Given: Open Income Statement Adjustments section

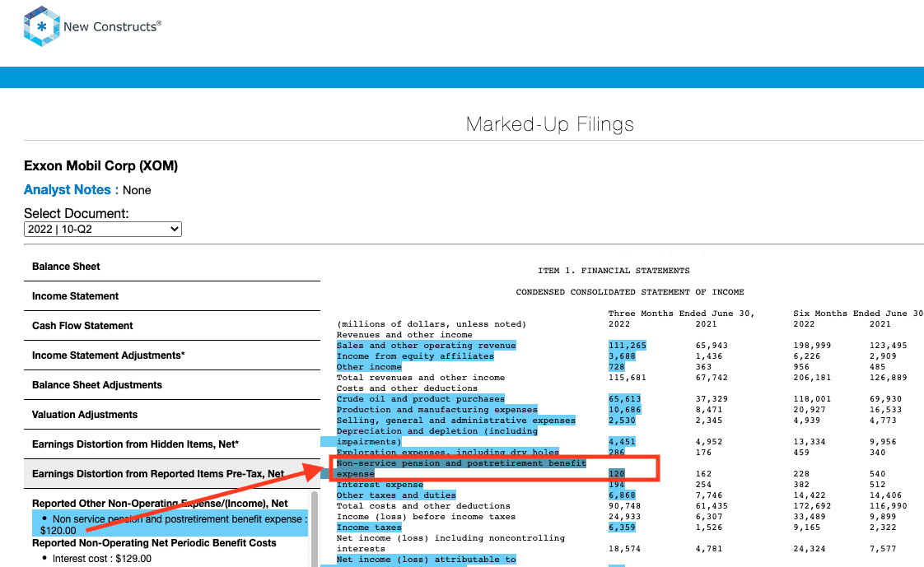Looking at the screenshot, I should click(172, 356).
